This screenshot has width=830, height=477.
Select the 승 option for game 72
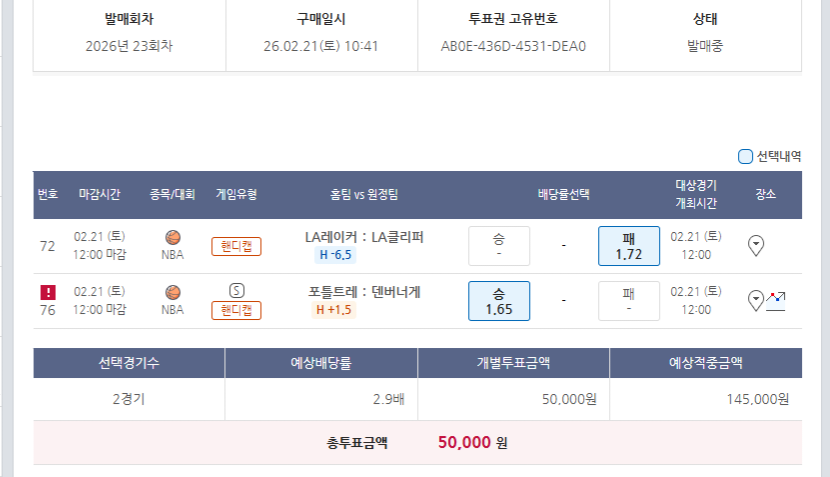tap(499, 246)
